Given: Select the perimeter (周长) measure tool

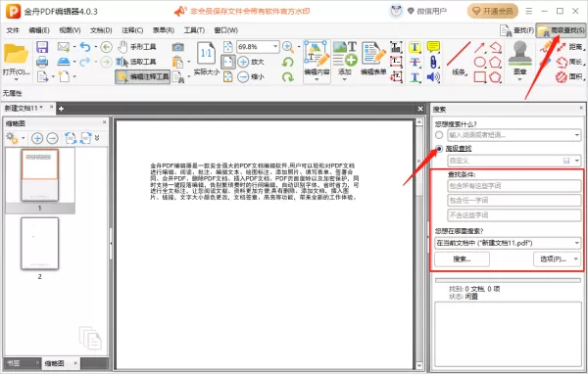Looking at the screenshot, I should pyautogui.click(x=570, y=62).
